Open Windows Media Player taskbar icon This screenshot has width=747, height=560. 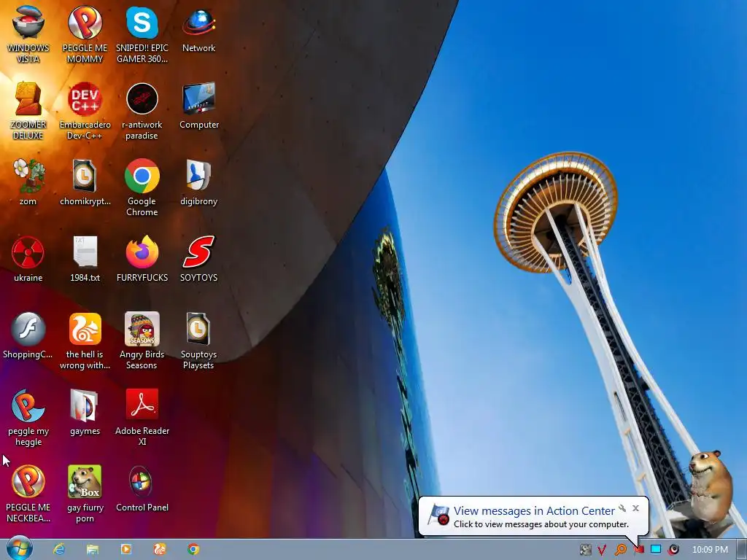125,549
